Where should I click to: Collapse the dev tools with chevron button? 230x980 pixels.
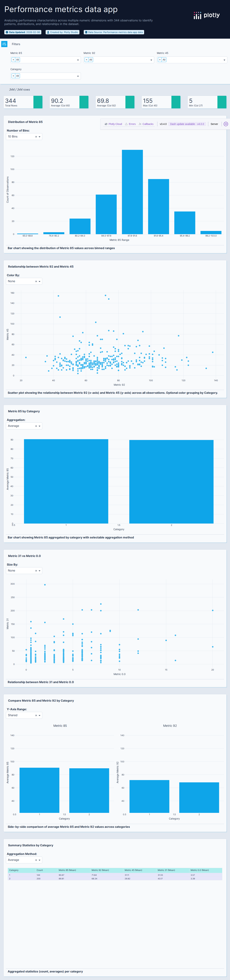click(226, 124)
